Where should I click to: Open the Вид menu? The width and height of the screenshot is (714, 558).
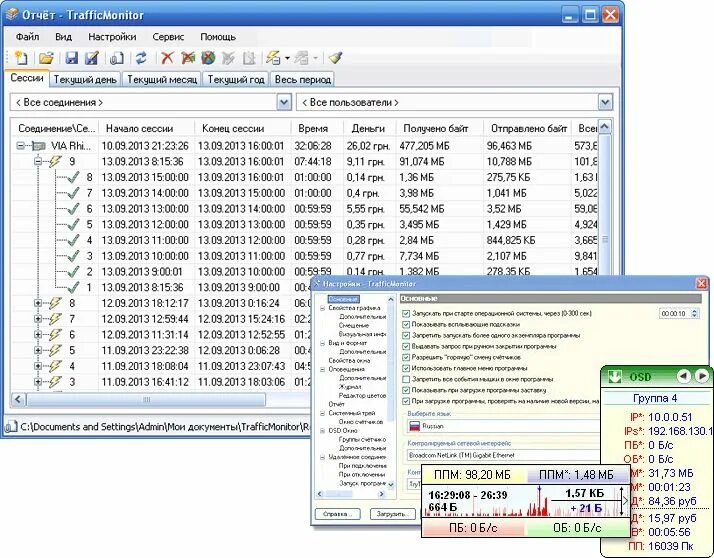pos(63,37)
